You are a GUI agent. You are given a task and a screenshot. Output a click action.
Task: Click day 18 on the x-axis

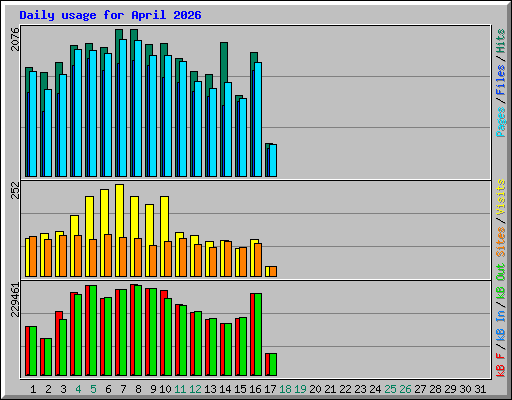285,389
